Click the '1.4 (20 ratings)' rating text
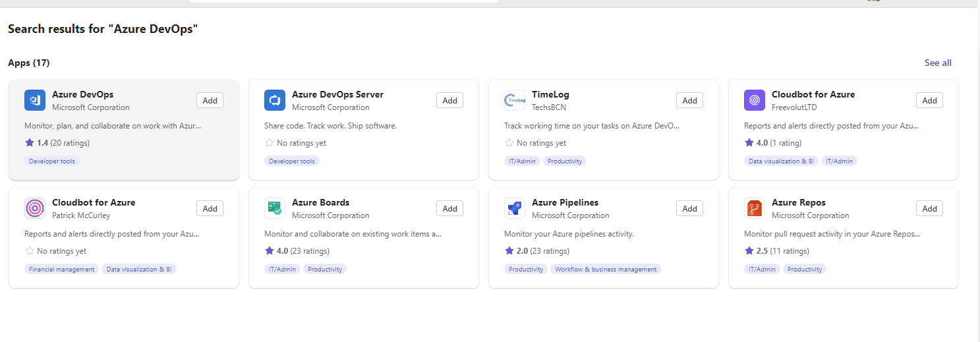This screenshot has height=342, width=980. [63, 142]
